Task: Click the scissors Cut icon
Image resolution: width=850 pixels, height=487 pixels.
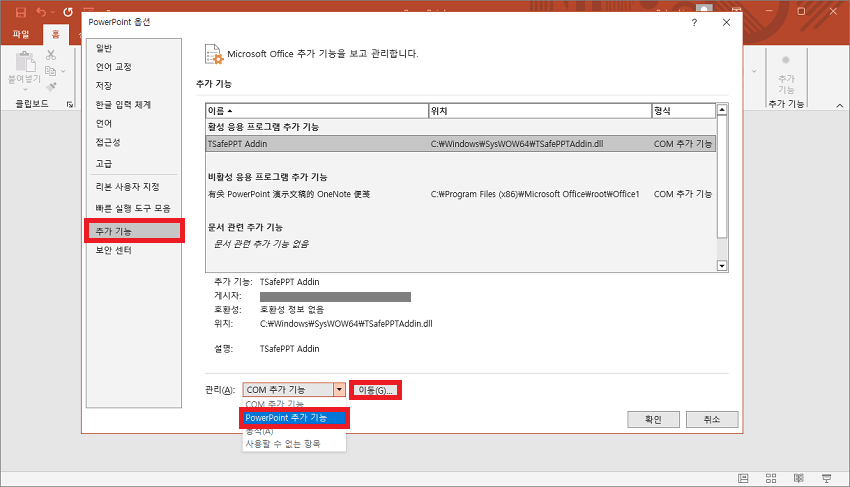Action: click(x=51, y=55)
